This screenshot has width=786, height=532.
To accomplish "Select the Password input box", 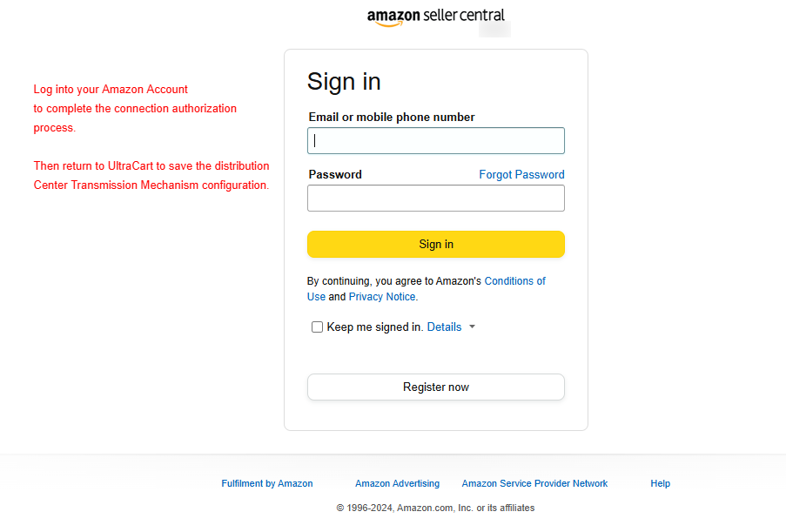I will coord(435,198).
